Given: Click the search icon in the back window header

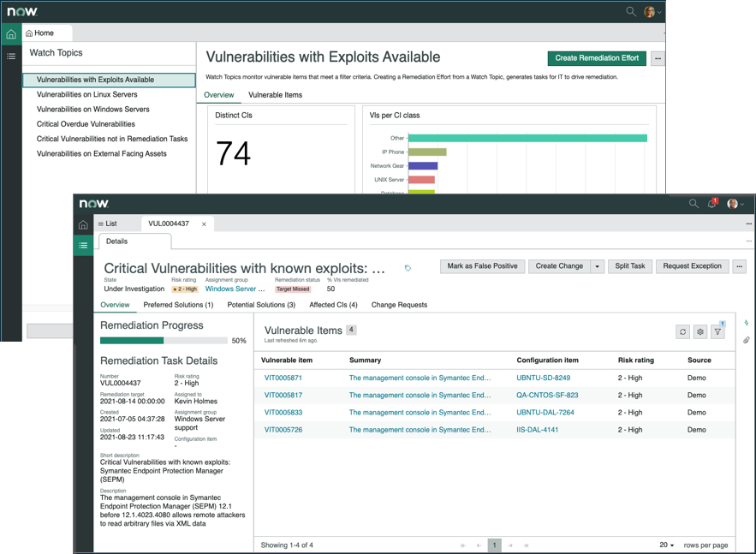Looking at the screenshot, I should click(631, 11).
